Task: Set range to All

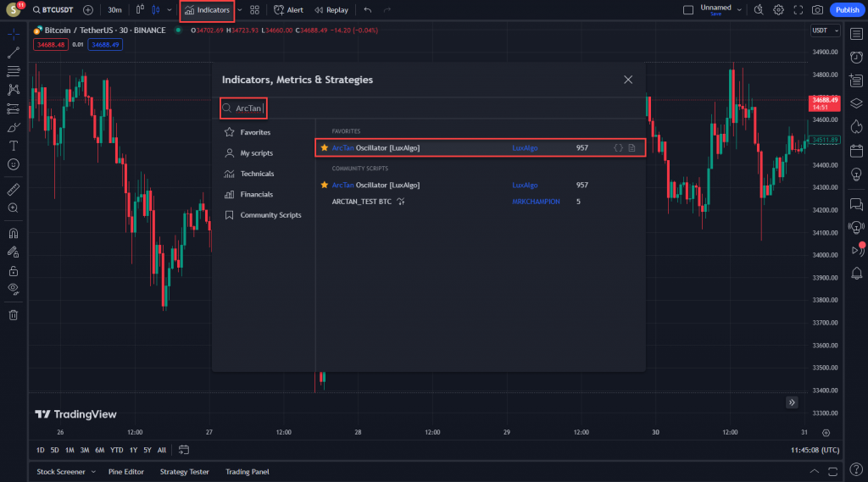Action: click(162, 450)
